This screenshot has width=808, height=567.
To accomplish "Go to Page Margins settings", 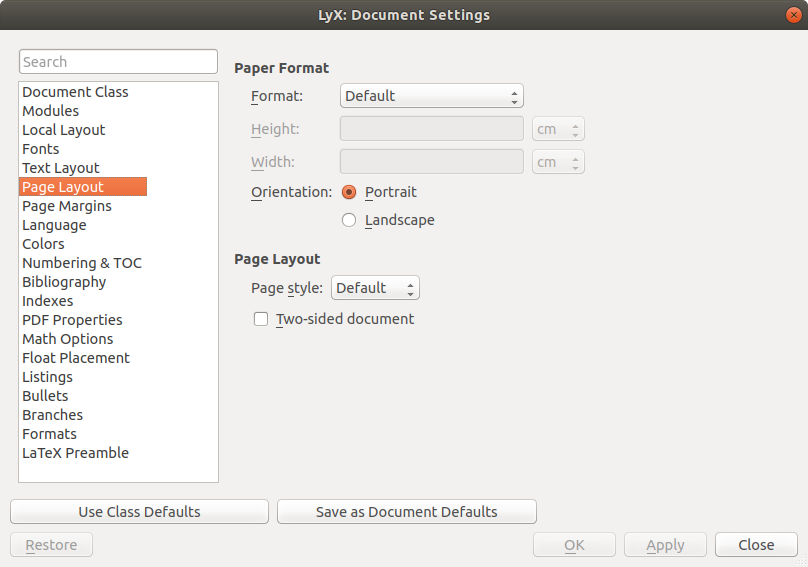I will 67,206.
